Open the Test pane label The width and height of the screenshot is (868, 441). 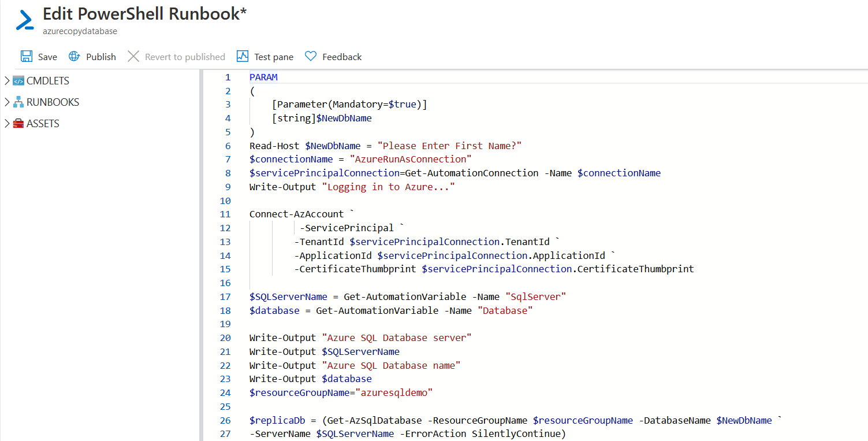click(x=274, y=57)
